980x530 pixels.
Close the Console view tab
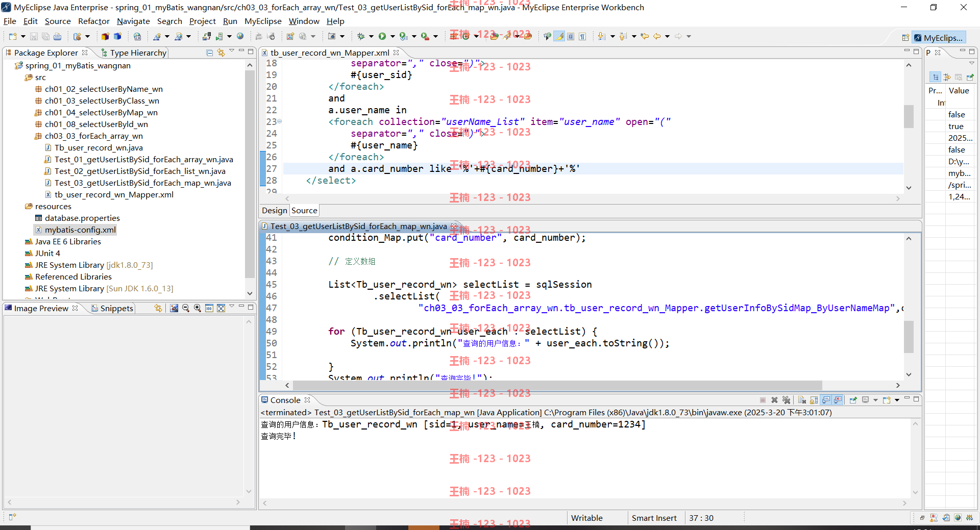[307, 400]
